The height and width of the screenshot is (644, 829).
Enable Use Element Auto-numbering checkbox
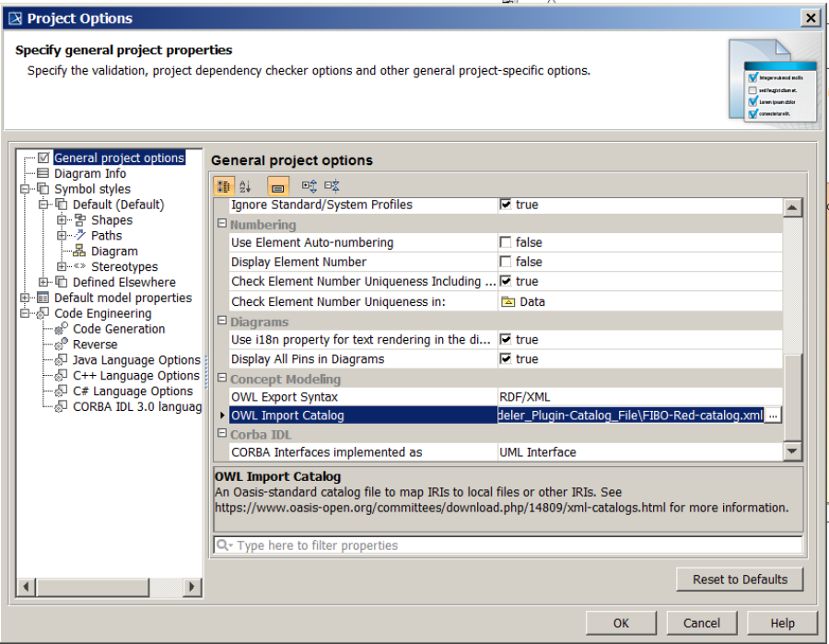[x=505, y=242]
